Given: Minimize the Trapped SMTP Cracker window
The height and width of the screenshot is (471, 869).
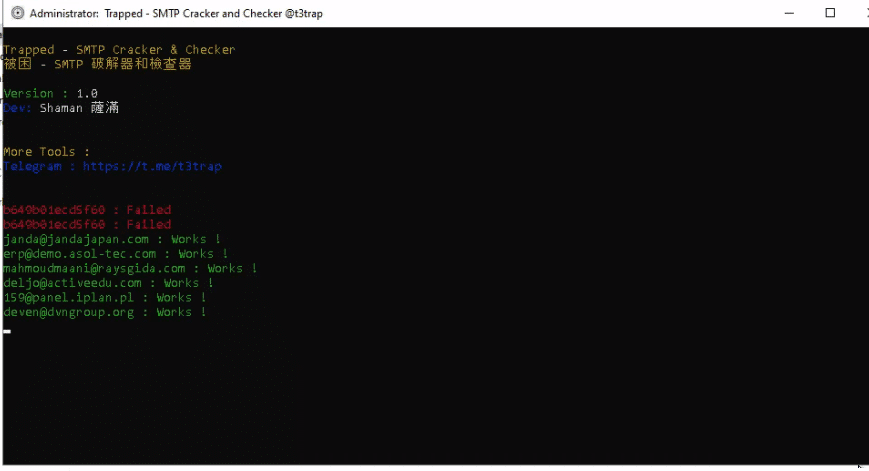Looking at the screenshot, I should [789, 13].
